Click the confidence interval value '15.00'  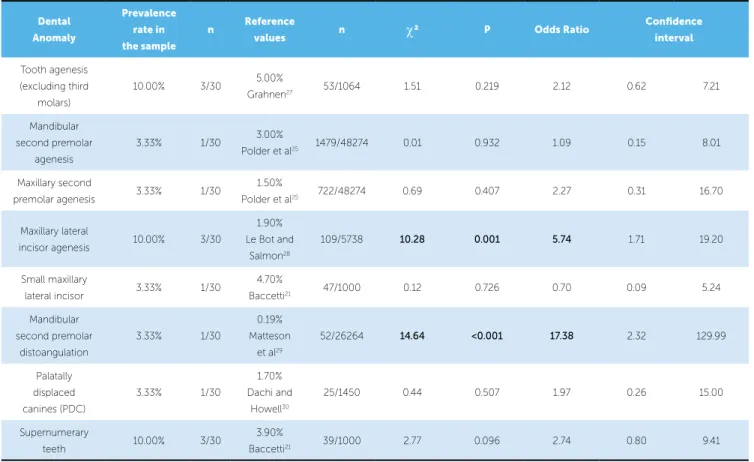pos(711,392)
